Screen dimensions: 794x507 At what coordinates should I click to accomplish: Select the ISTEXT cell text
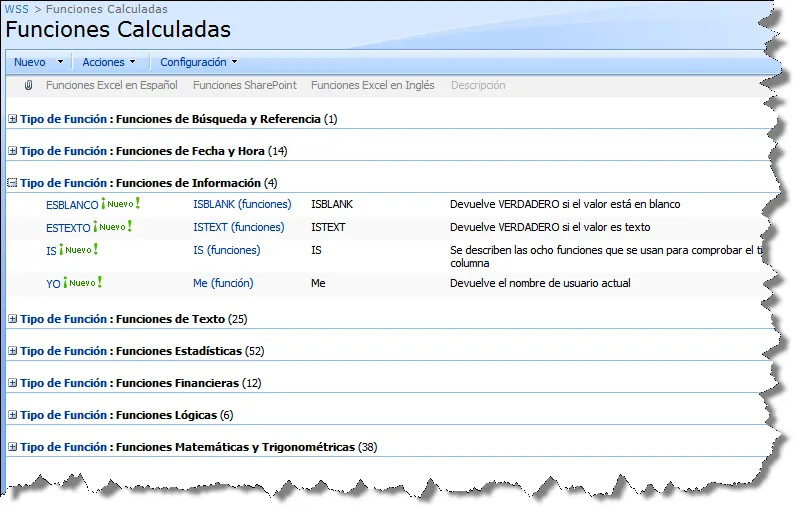pos(328,227)
